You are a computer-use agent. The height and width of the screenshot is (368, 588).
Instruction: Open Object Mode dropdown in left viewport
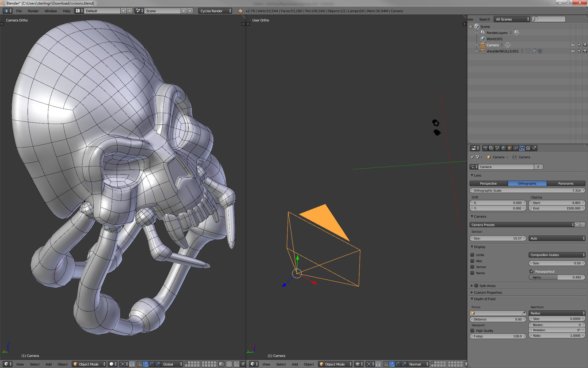click(89, 364)
